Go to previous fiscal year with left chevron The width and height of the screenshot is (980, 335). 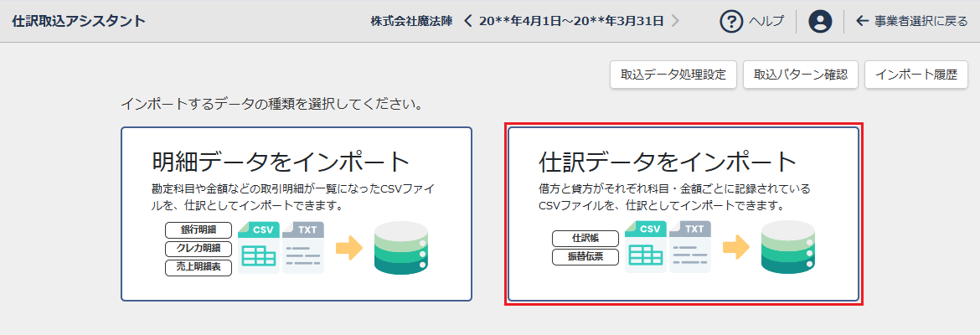468,21
